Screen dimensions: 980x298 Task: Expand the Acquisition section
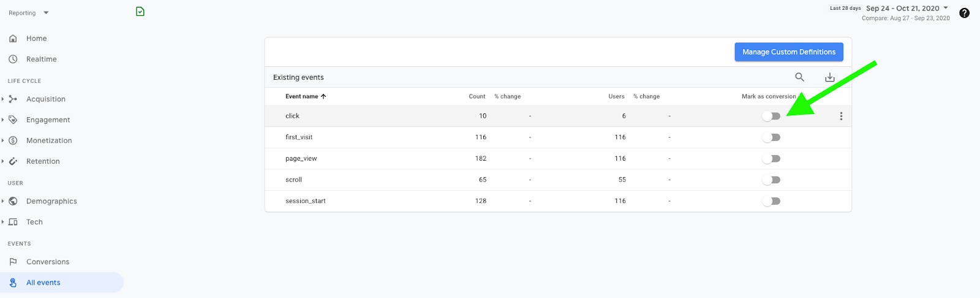[x=45, y=99]
